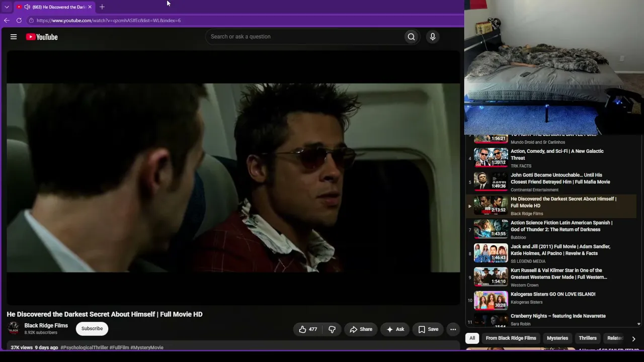Reload the page with the refresh icon
Image resolution: width=644 pixels, height=362 pixels.
click(19, 21)
